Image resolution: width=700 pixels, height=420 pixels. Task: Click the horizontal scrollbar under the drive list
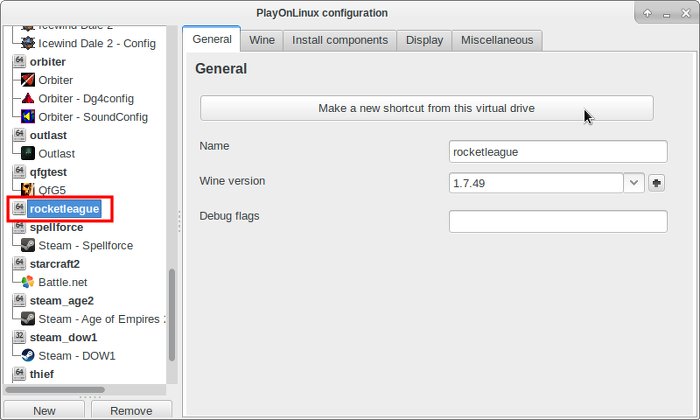pos(55,390)
